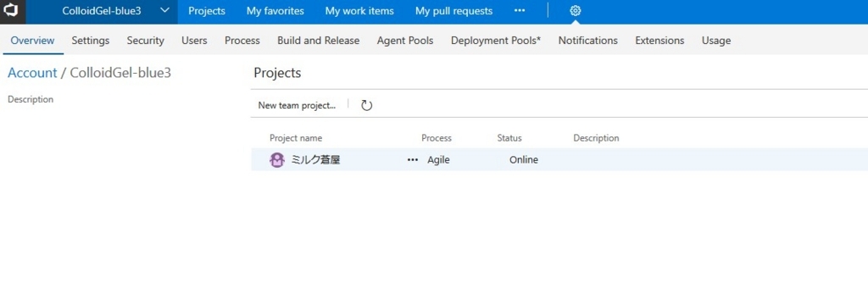868x305 pixels.
Task: Click New team project button
Action: point(297,105)
